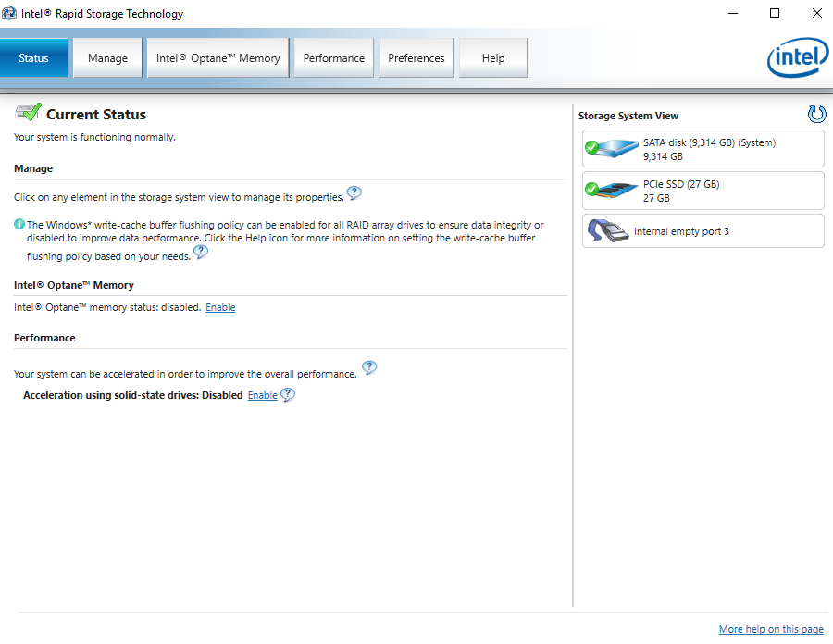This screenshot has height=644, width=833.
Task: Click the Current Status heading
Action: pos(96,114)
